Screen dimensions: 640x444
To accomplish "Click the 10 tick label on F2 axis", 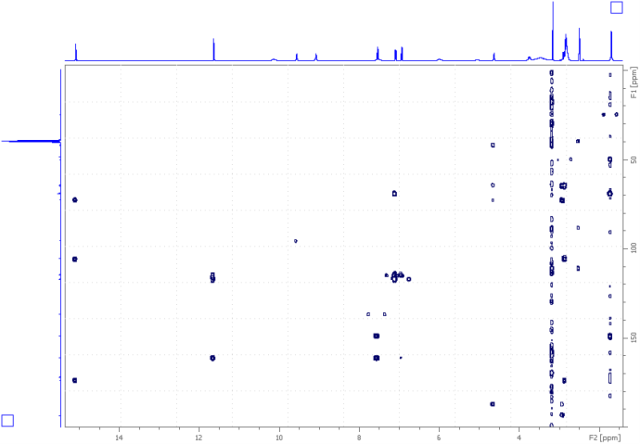I will [279, 437].
